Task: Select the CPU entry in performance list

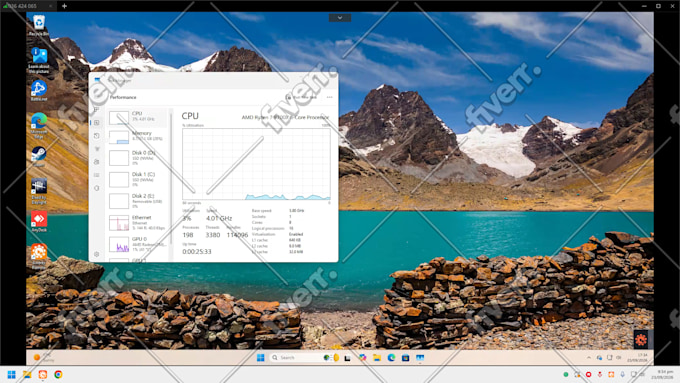Action: click(x=137, y=117)
